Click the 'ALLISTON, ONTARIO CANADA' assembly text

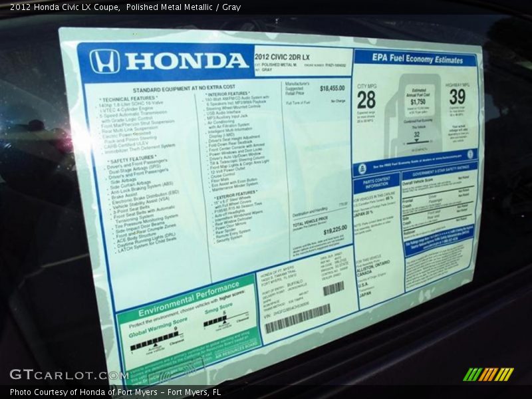tap(372, 269)
